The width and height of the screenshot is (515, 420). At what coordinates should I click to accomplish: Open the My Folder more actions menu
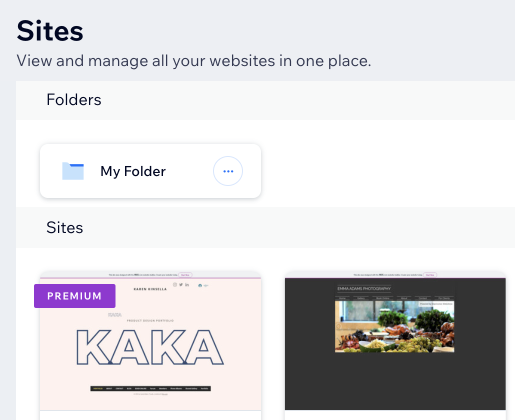pyautogui.click(x=228, y=171)
